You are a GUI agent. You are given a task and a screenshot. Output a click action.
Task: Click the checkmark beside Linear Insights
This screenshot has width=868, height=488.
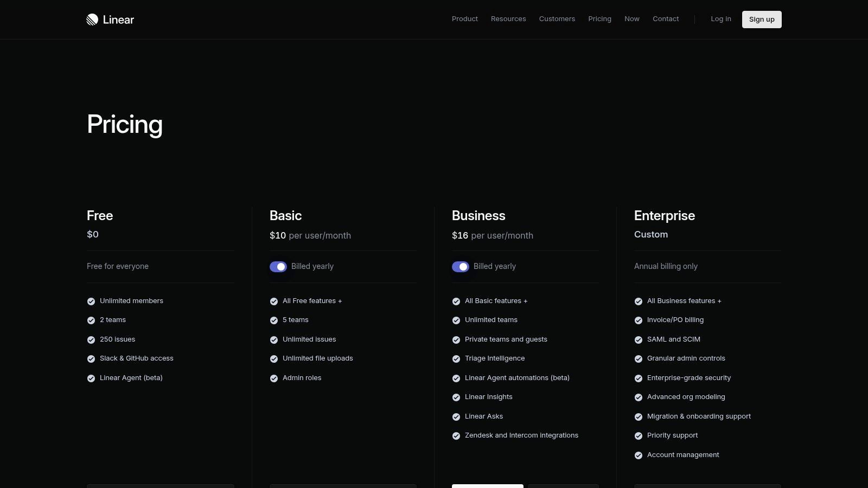pos(456,397)
